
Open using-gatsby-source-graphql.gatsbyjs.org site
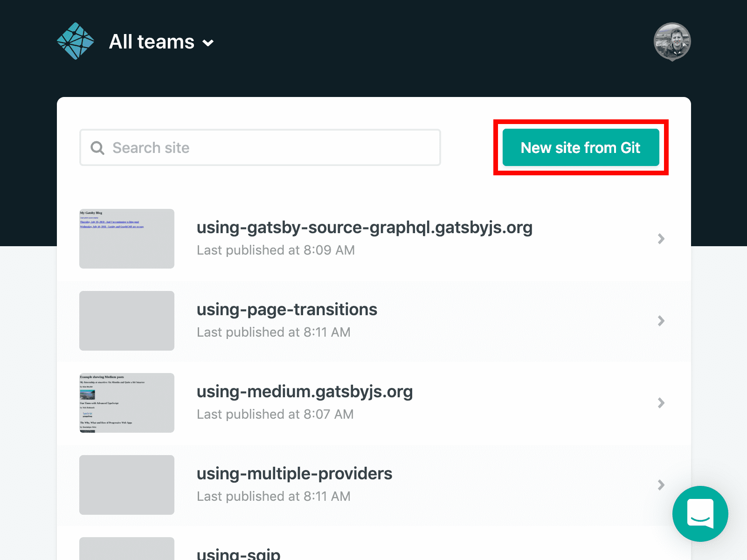click(364, 228)
